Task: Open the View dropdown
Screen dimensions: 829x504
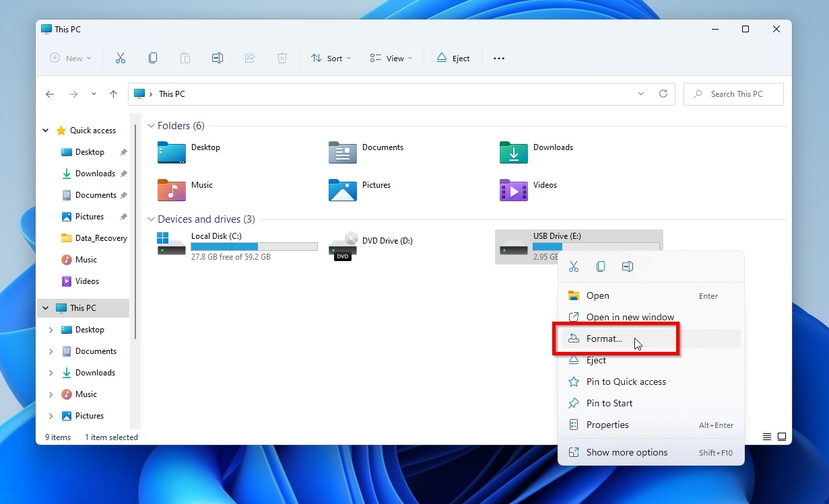Action: pyautogui.click(x=391, y=58)
